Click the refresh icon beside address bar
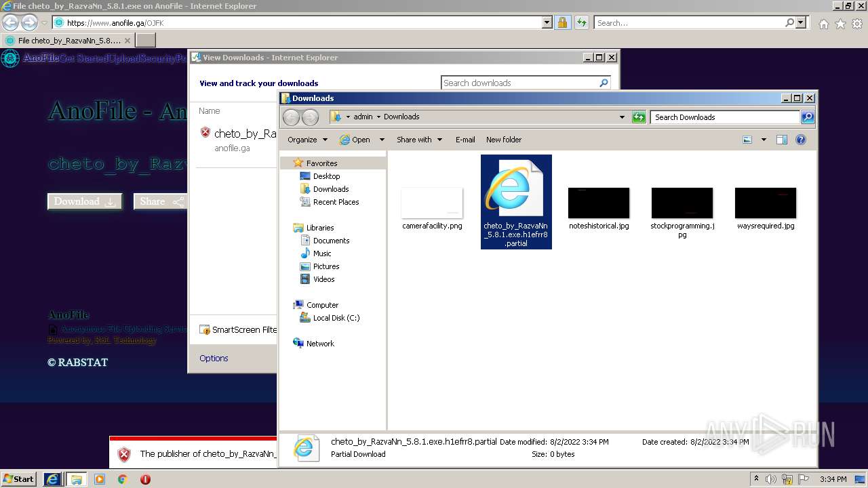Viewport: 868px width, 488px height. 581,22
